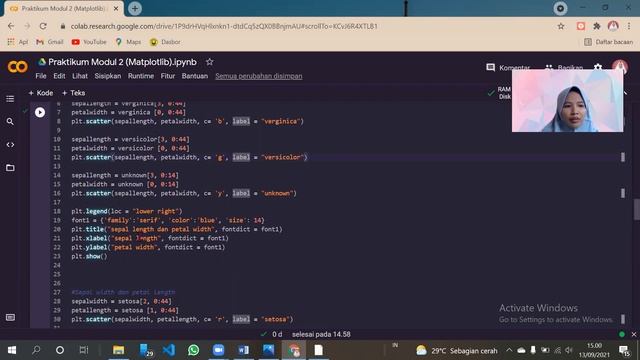Open the Bantuan menu
The width and height of the screenshot is (640, 360).
tap(195, 76)
